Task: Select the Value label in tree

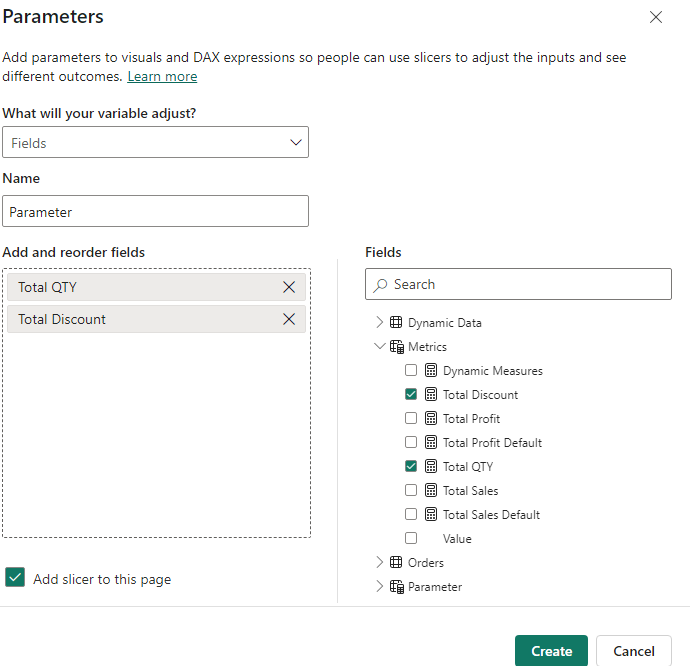Action: click(x=457, y=539)
